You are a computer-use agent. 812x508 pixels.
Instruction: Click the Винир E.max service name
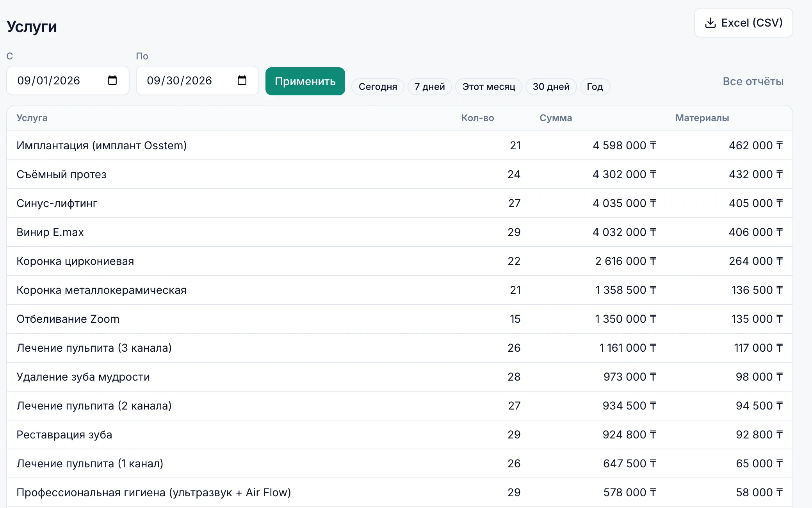(50, 232)
